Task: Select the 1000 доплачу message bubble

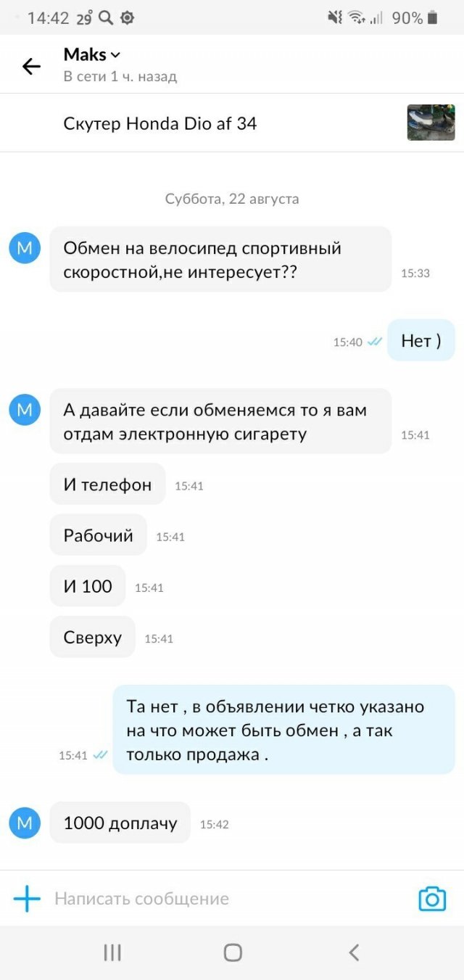Action: pos(120,823)
